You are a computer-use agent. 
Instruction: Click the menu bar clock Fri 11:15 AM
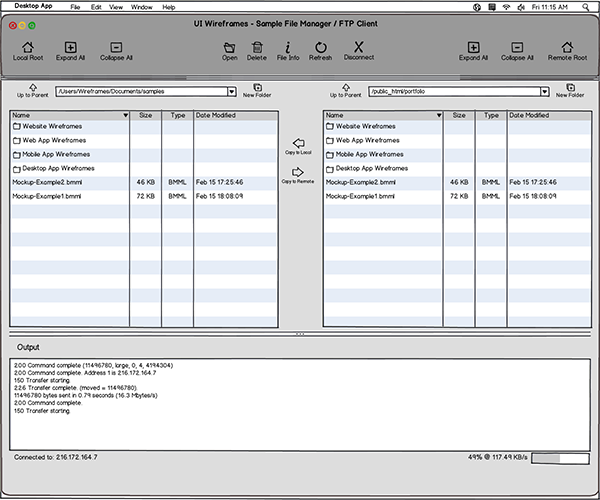click(x=549, y=7)
